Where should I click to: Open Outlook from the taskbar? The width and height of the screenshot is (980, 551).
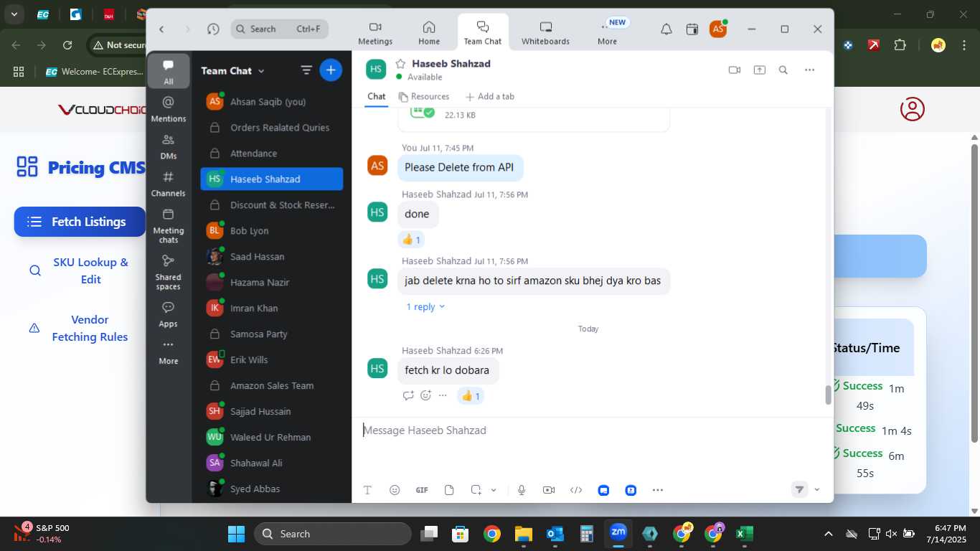555,534
